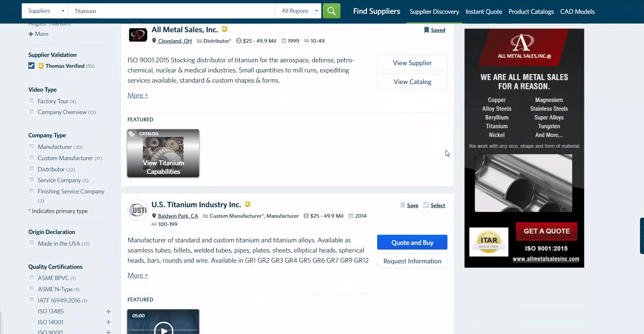This screenshot has height=334, width=644.
Task: Open the All Metal Sales, Inc. title link
Action: [x=185, y=30]
